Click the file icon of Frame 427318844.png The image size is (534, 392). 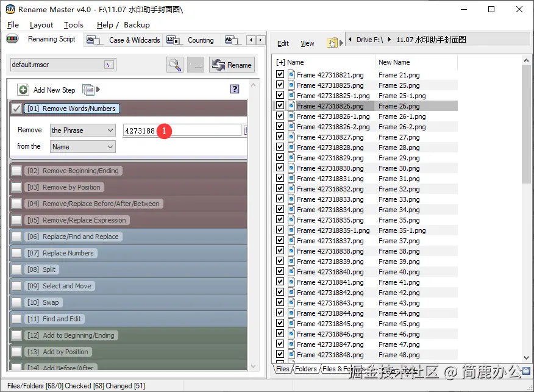pos(291,313)
